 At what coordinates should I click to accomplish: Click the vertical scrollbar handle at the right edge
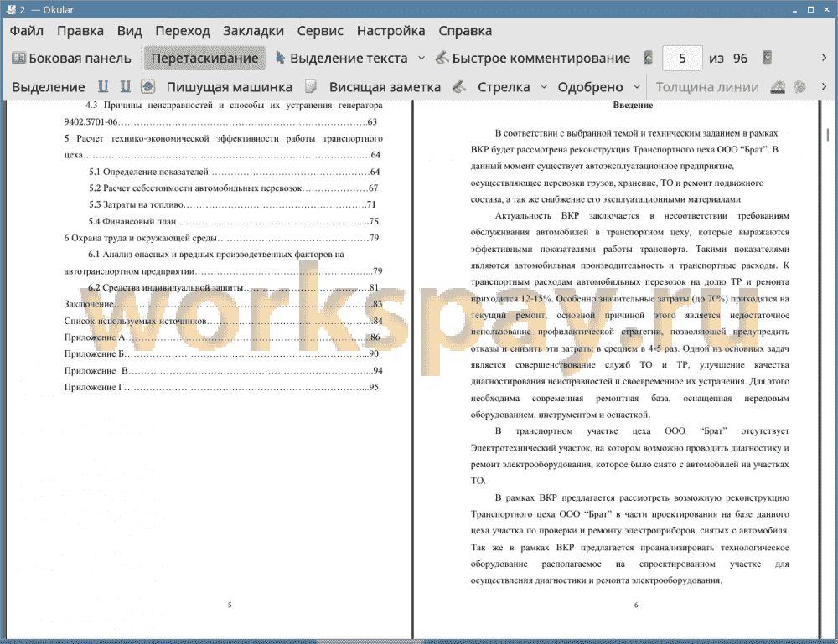(828, 134)
